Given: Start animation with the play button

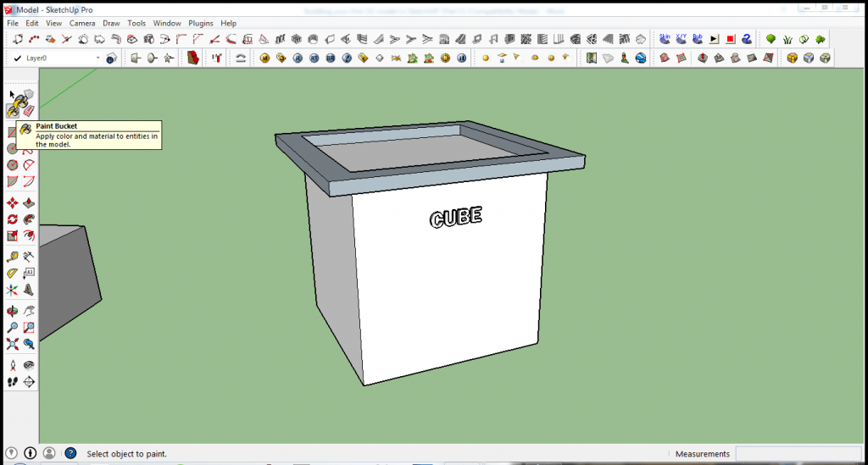Looking at the screenshot, I should coord(714,39).
